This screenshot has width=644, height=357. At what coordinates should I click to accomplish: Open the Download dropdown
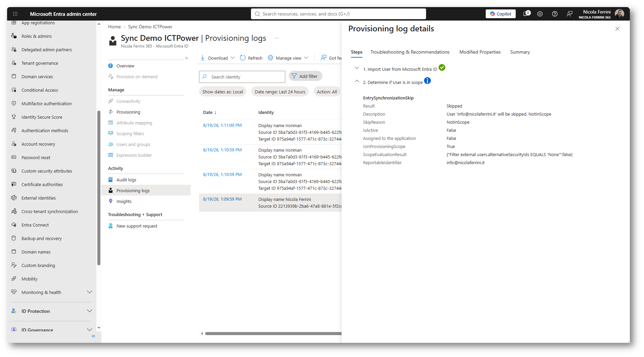(218, 58)
